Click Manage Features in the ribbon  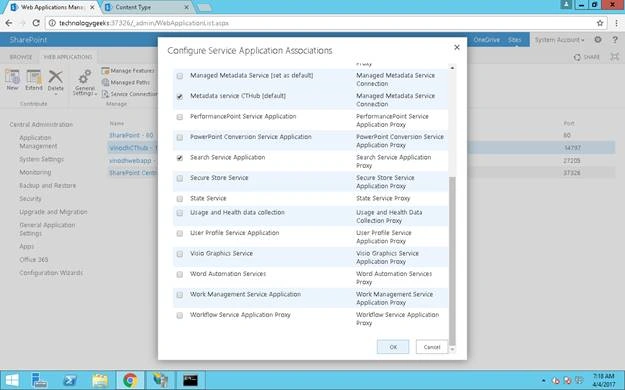tap(128, 71)
